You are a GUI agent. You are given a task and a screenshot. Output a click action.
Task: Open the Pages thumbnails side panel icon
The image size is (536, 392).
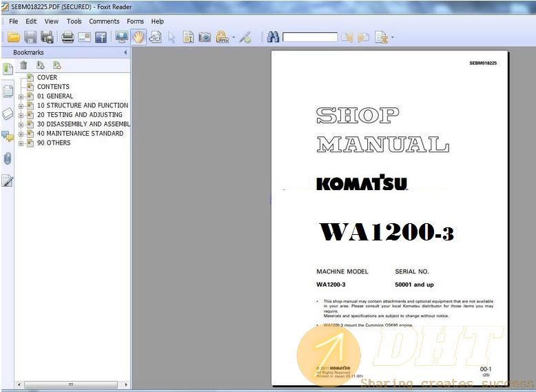[x=8, y=91]
